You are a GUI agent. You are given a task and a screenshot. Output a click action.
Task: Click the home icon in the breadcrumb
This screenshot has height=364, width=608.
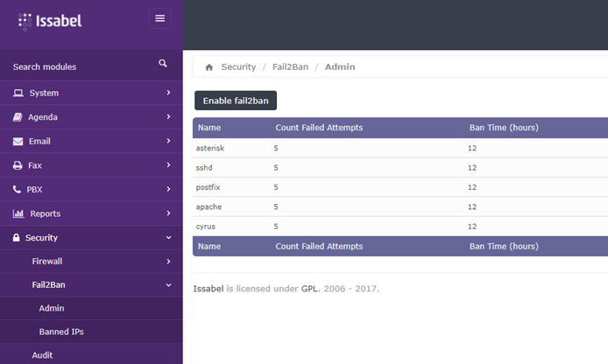(209, 67)
